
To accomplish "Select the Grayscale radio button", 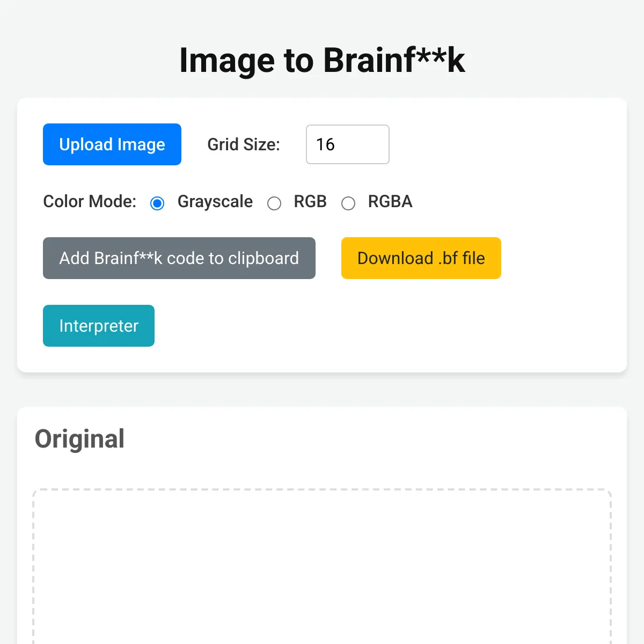I will point(157,203).
